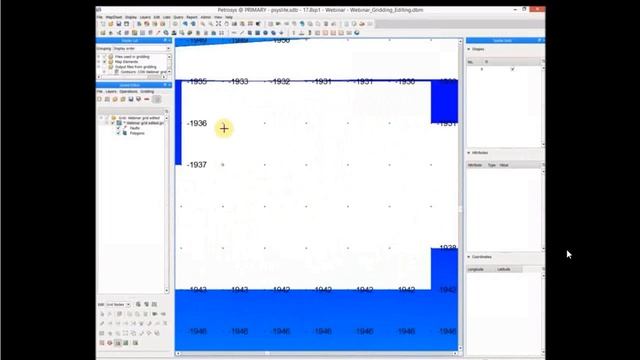Screen dimensions: 640x360
Task: Collapse Grid: Webinar grid edited node
Action: 101,118
